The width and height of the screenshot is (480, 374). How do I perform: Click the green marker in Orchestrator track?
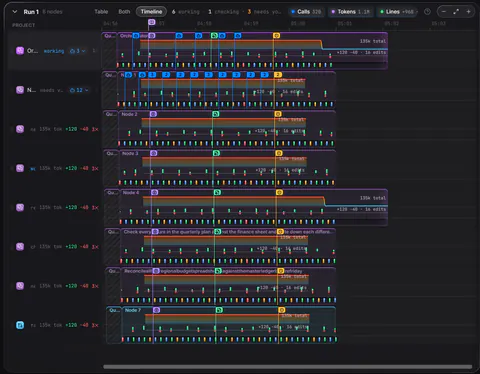click(x=214, y=36)
